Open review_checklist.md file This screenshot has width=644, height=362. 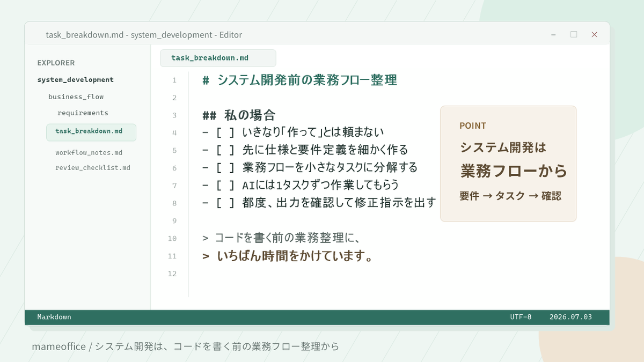93,168
